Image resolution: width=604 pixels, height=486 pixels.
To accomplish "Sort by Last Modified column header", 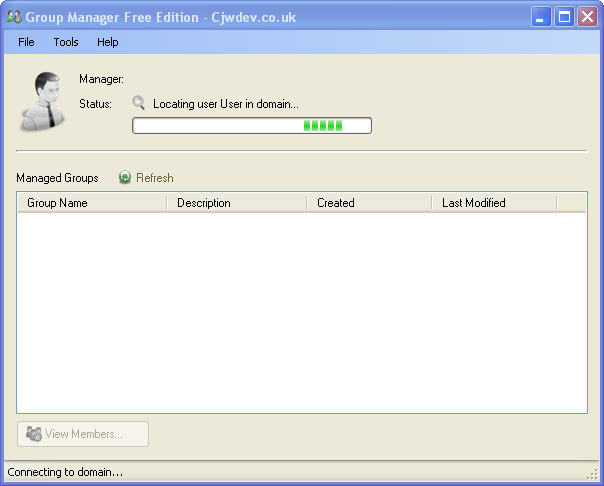I will (494, 203).
